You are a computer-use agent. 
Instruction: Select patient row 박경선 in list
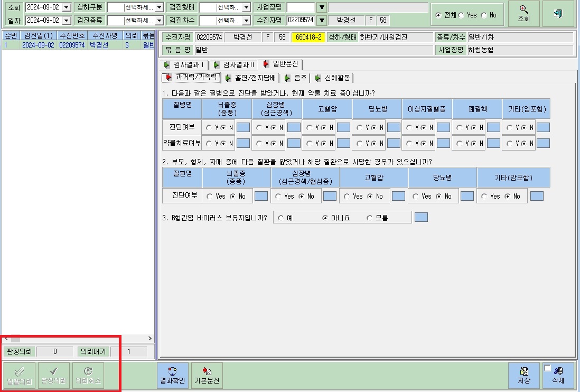[x=78, y=45]
